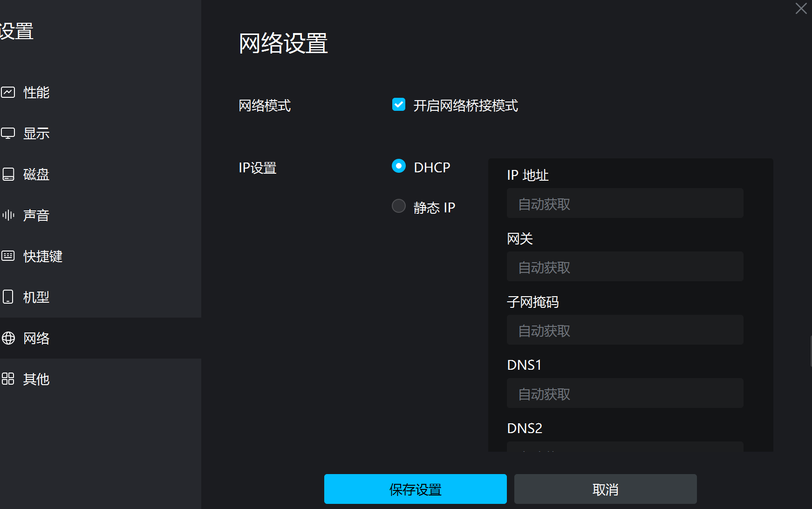The height and width of the screenshot is (509, 812).
Task: Switch to the 显示 settings tab
Action: click(x=101, y=133)
